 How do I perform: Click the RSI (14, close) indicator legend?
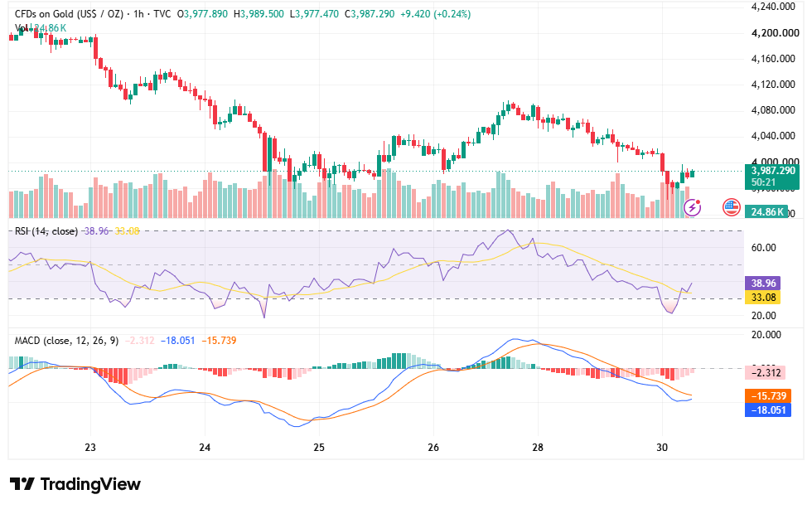[46, 231]
